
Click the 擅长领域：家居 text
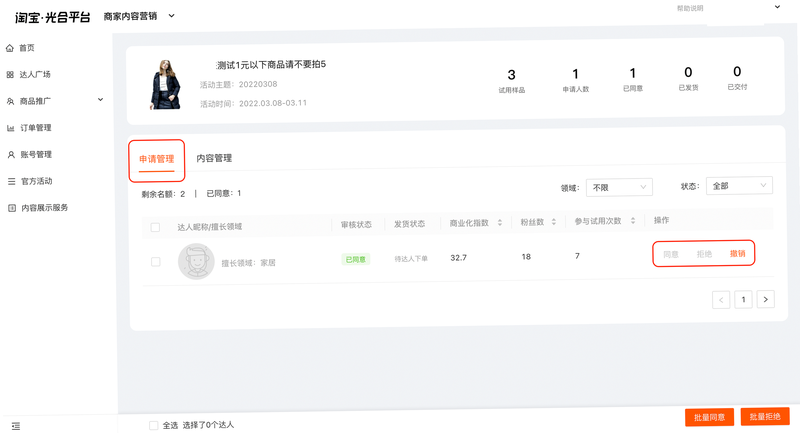248,263
